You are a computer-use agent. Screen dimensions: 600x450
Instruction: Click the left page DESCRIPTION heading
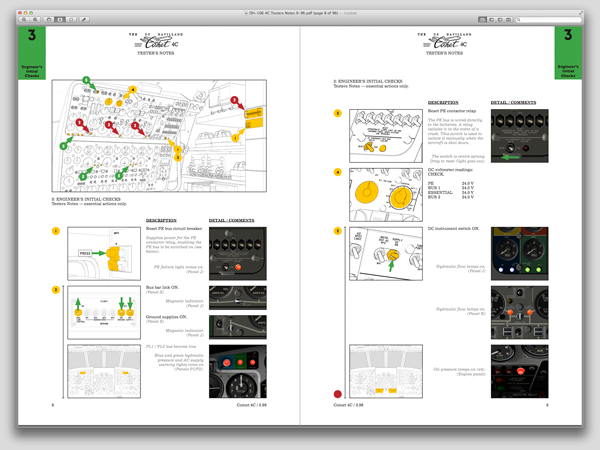pyautogui.click(x=161, y=220)
